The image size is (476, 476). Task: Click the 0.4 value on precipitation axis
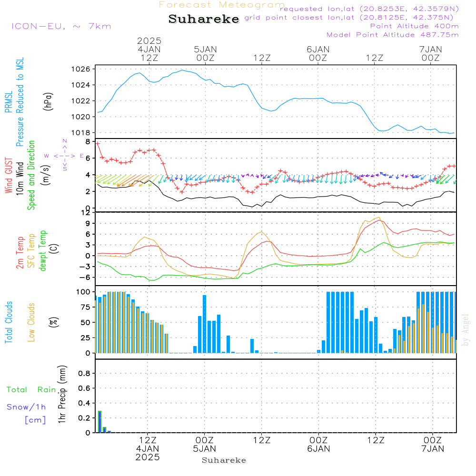point(84,404)
